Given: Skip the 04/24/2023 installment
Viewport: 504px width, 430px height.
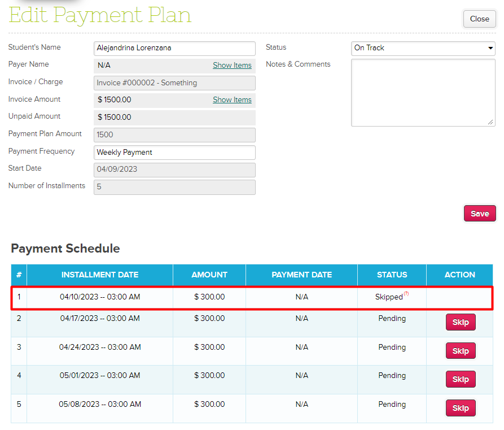Looking at the screenshot, I should coord(461,351).
